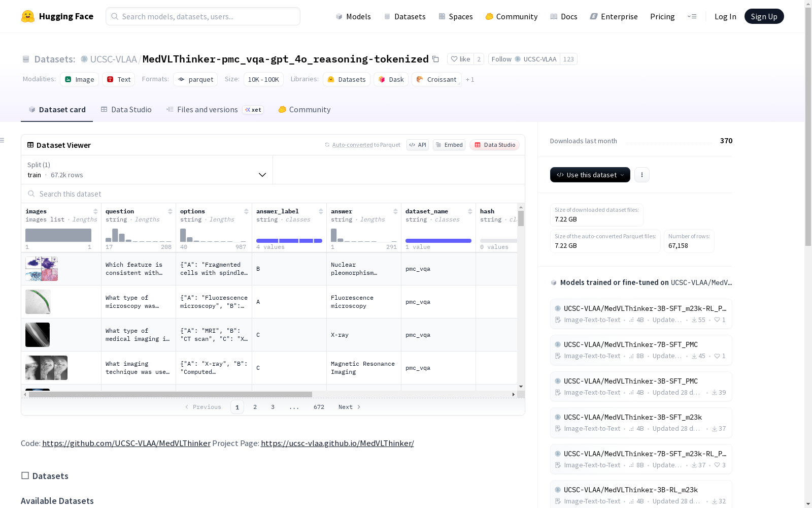Sort the dataset_name column
Image resolution: width=812 pixels, height=508 pixels.
[470, 211]
